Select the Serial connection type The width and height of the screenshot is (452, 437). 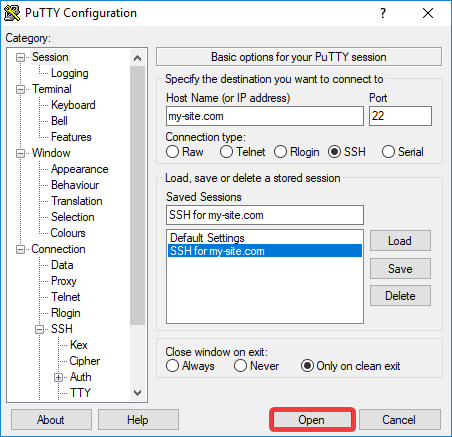[388, 152]
